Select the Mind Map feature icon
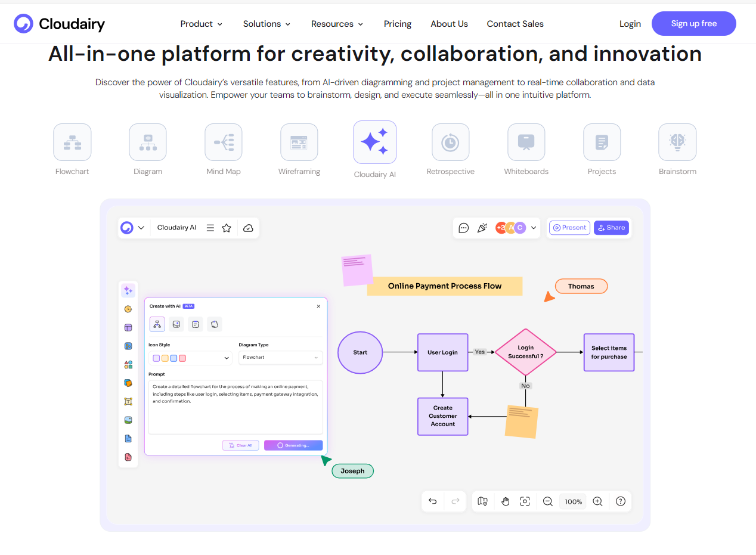The width and height of the screenshot is (756, 555). pyautogui.click(x=224, y=142)
